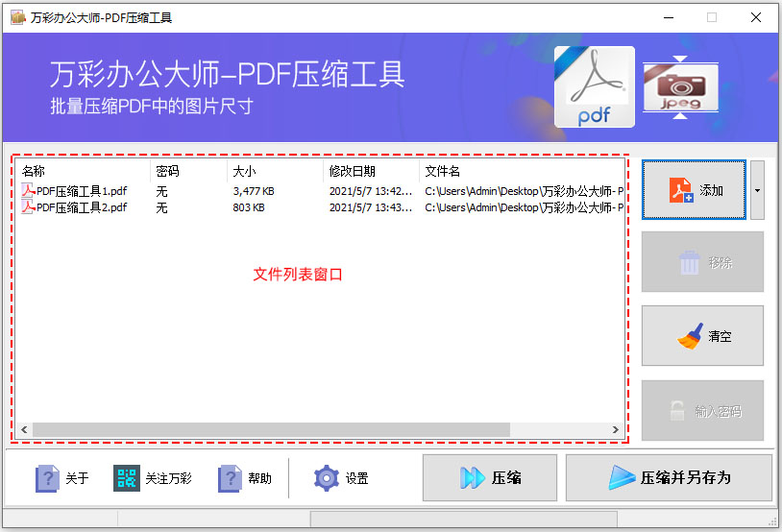This screenshot has height=532, width=782.
Task: Click the right arrow of the horizontal scrollbar
Action: coord(616,429)
